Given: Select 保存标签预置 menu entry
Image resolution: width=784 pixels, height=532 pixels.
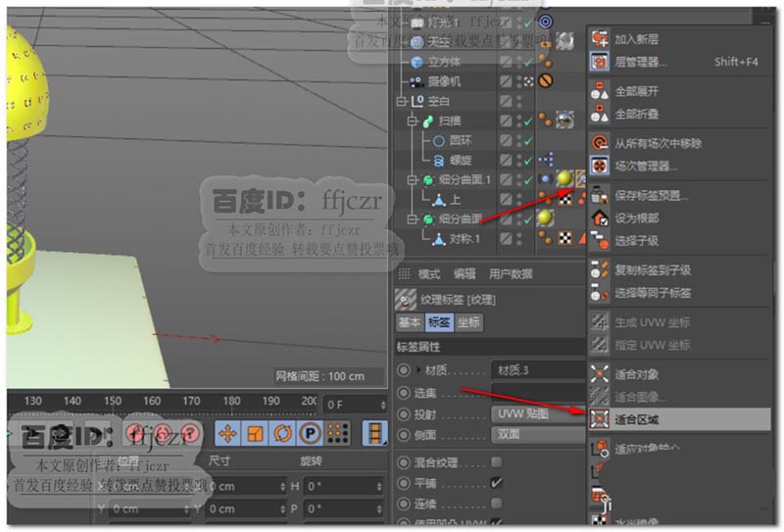Looking at the screenshot, I should click(679, 196).
